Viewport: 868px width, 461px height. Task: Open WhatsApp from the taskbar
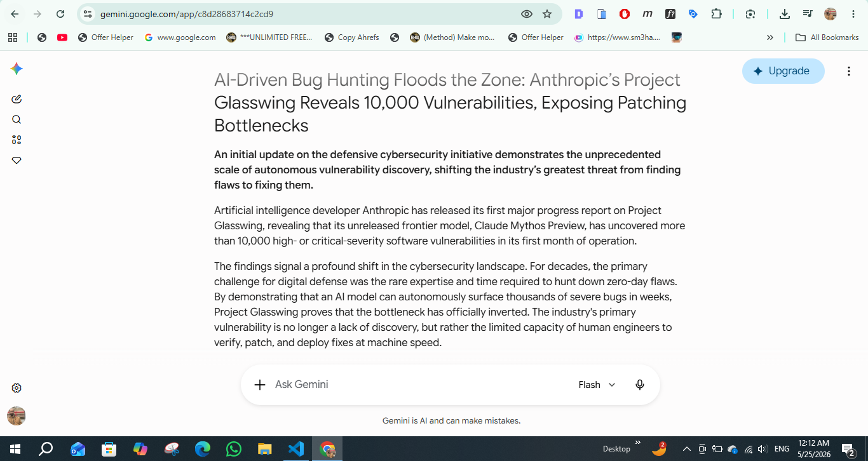[234, 449]
